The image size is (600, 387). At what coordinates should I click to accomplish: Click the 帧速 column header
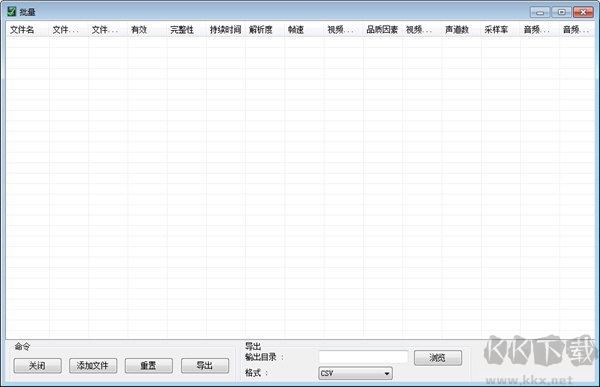[x=304, y=30]
